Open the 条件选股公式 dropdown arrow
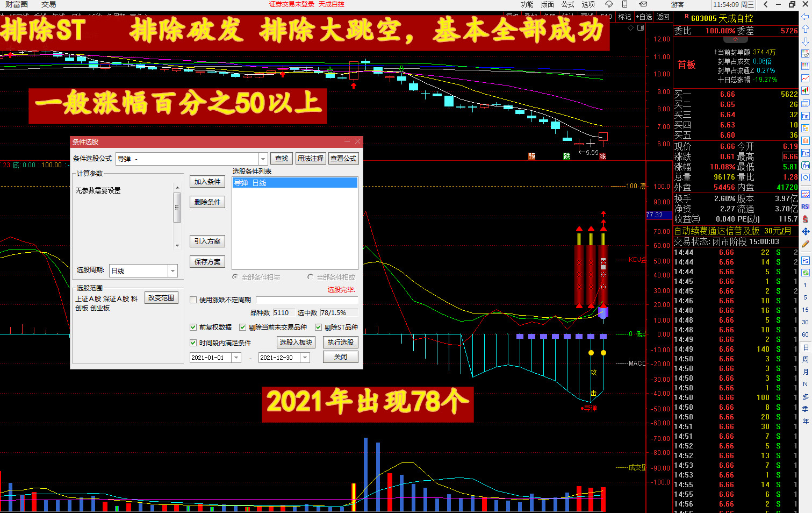Screen dimensions: 812x513 [x=263, y=159]
